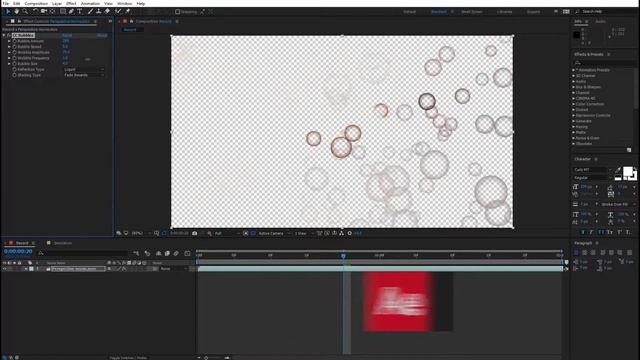640x360 pixels.
Task: Select the Zoom magnifier tool
Action: (x=25, y=11)
